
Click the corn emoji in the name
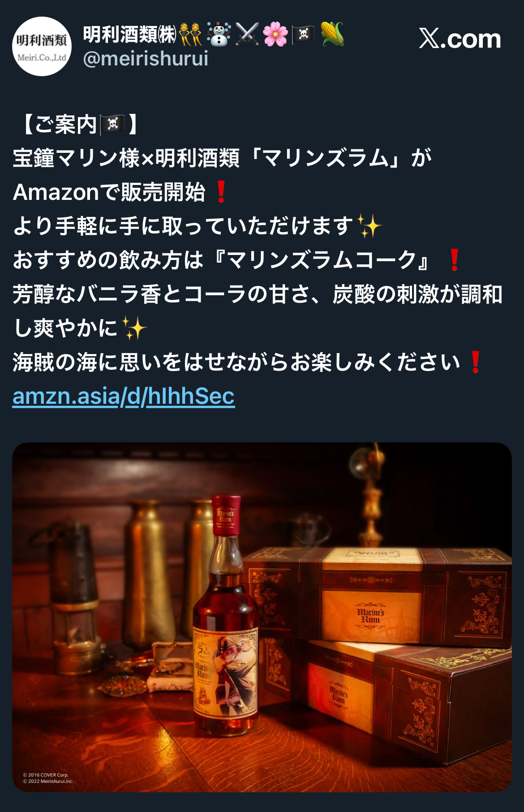click(x=332, y=35)
